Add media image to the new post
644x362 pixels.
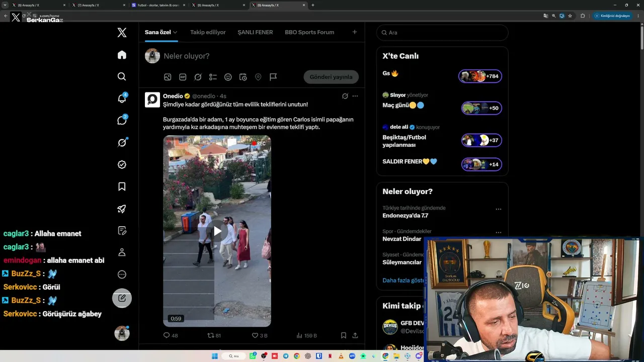click(168, 77)
